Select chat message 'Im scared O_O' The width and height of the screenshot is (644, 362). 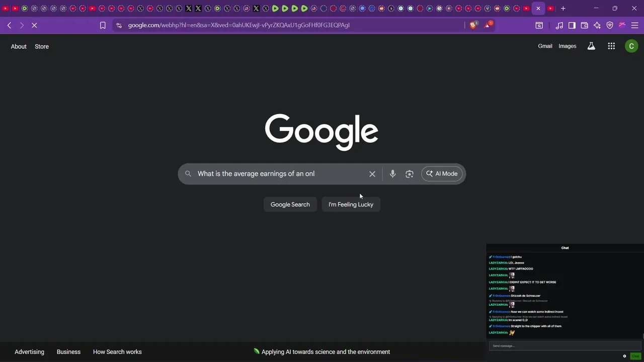(518, 320)
